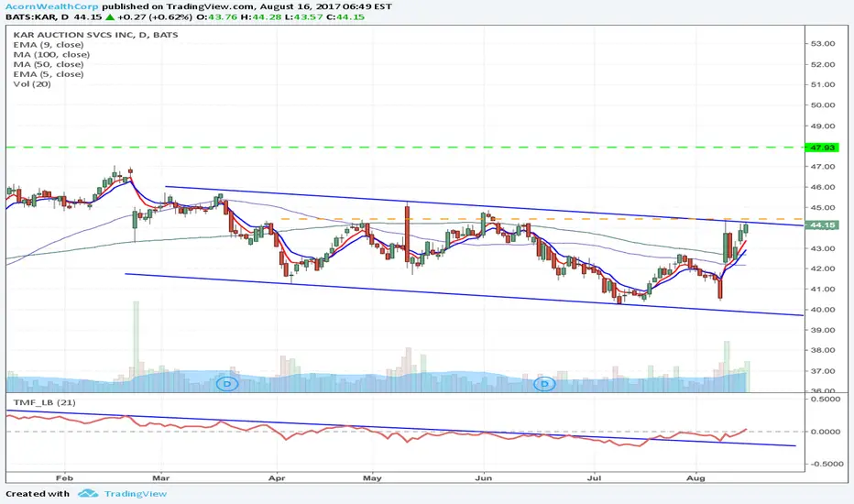Click the Apr label on time axis
Viewport: 854px width, 504px height.
tap(277, 477)
